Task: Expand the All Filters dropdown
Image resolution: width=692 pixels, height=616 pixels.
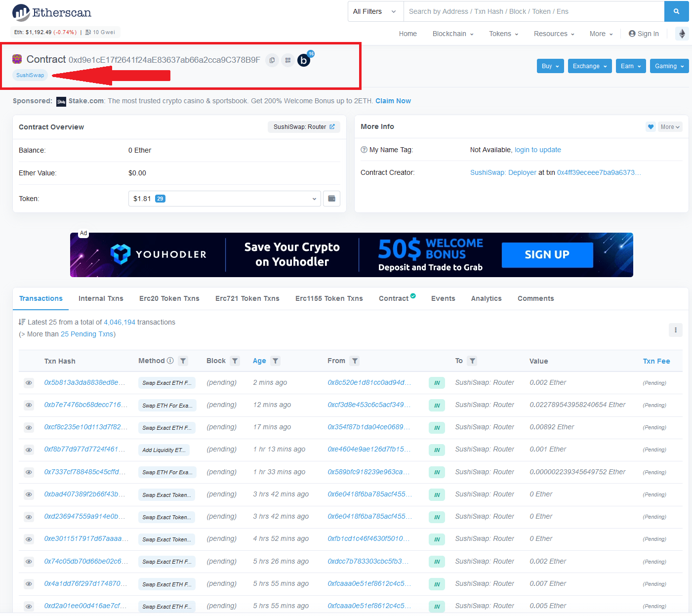Action: point(375,11)
